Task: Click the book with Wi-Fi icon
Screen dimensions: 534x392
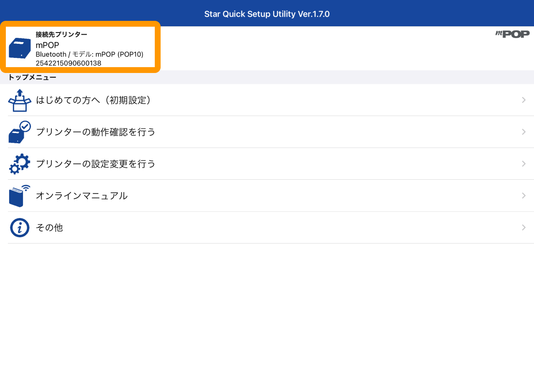Action: point(20,196)
